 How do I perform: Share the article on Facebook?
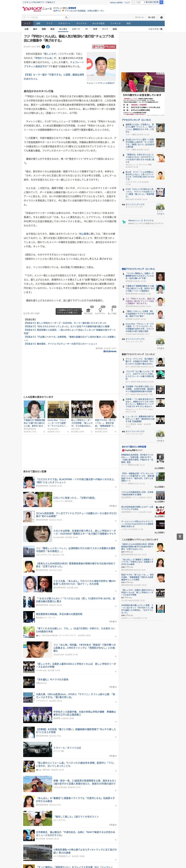pos(48,47)
